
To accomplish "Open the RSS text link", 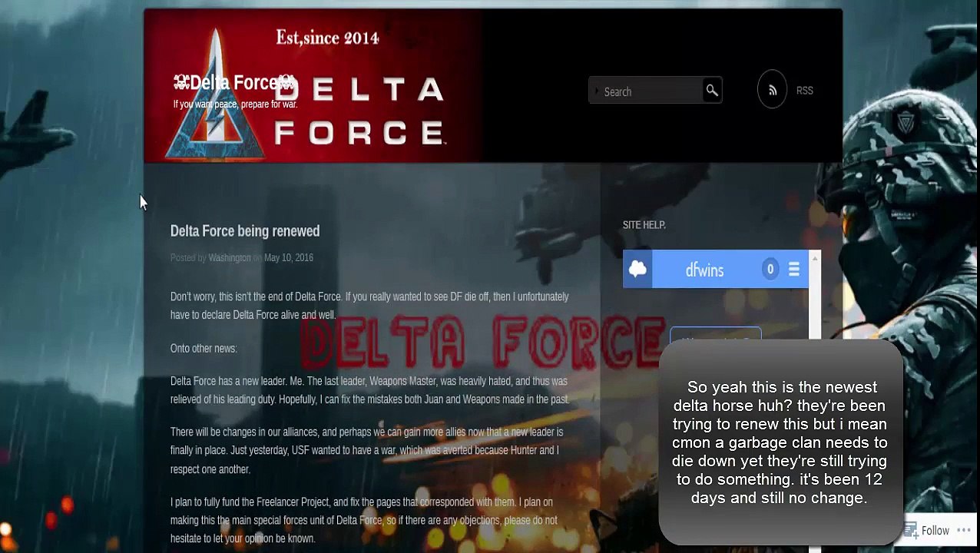I will 805,91.
